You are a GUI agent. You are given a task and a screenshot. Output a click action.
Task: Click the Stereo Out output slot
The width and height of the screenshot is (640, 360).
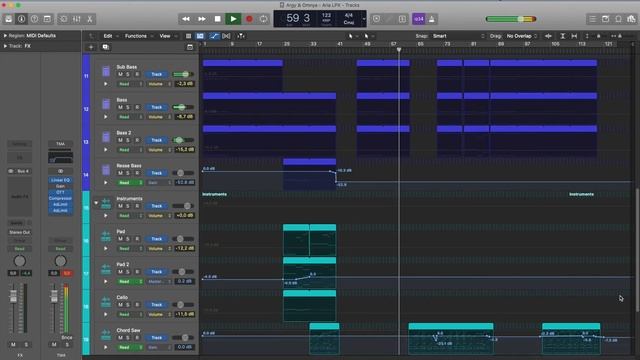20,232
